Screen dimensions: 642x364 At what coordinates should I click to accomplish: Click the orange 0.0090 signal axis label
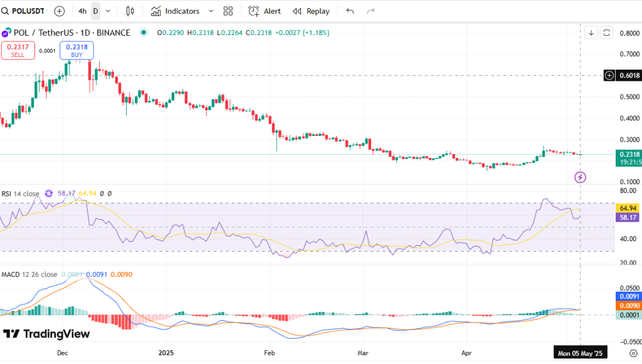click(x=628, y=306)
